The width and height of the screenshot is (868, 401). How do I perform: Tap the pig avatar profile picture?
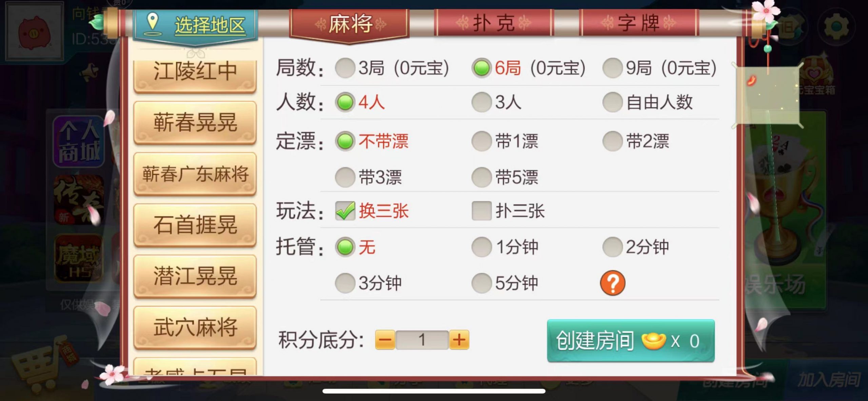34,31
